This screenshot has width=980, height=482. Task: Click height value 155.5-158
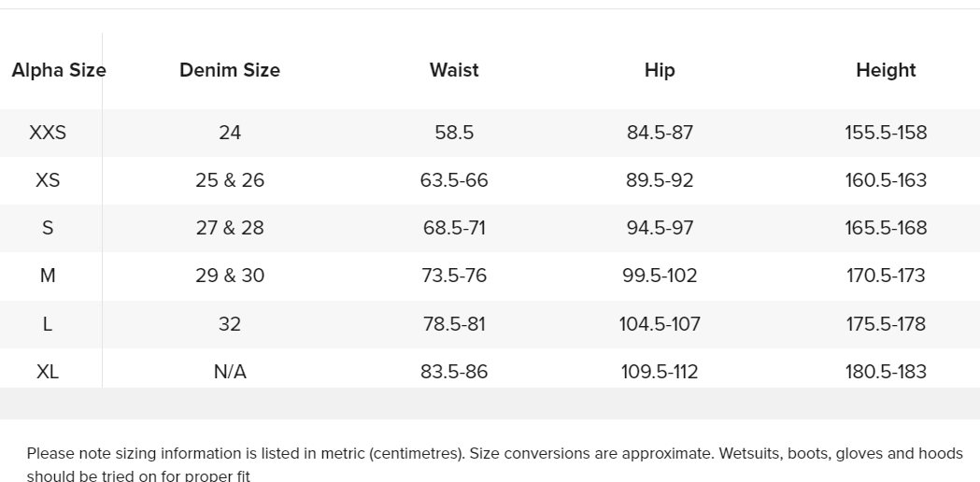tap(886, 133)
